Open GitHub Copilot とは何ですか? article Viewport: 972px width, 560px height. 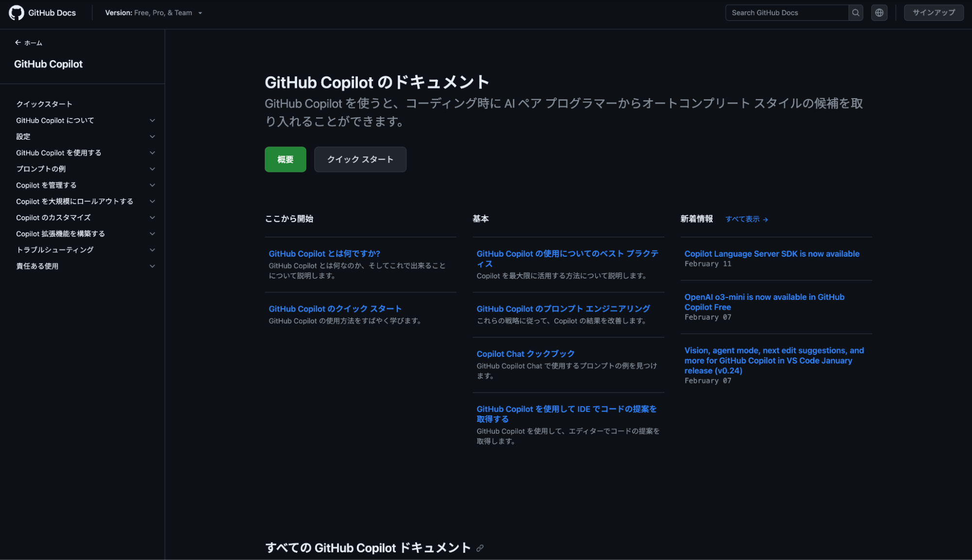coord(324,254)
